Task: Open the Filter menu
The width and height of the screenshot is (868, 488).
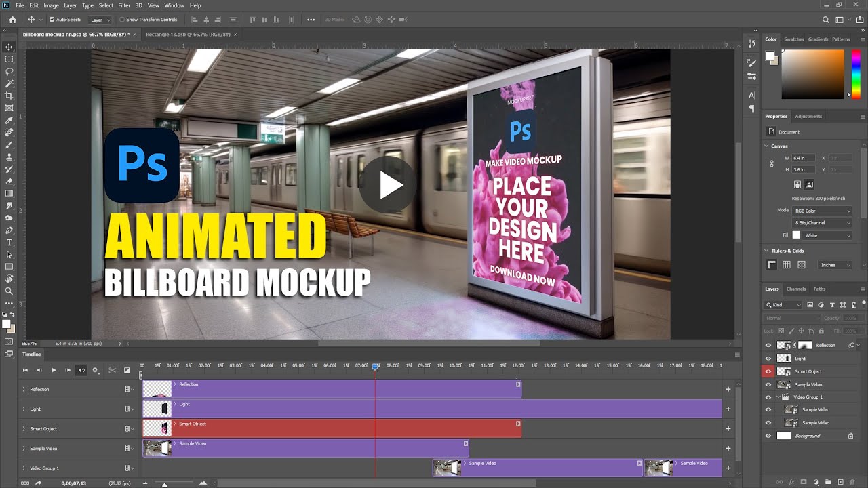Action: point(124,5)
